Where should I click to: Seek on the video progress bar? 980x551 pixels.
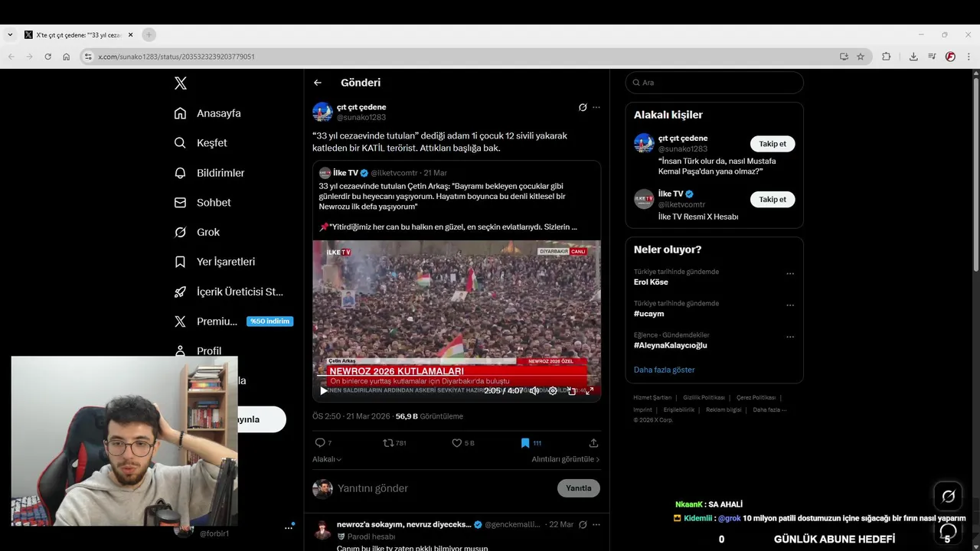(456, 376)
